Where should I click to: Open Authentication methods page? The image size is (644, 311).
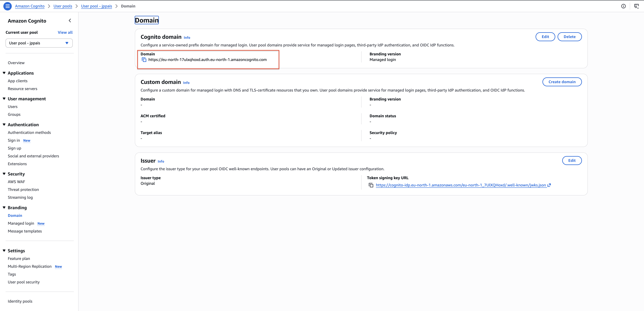[x=29, y=132]
